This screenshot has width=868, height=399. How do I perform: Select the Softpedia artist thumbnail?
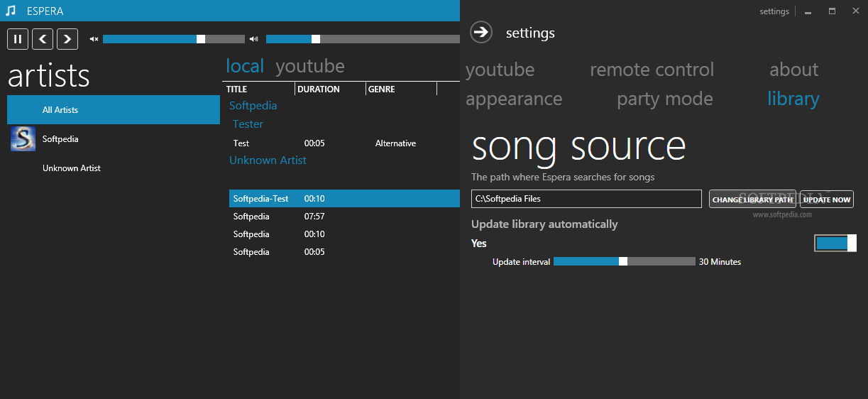[23, 139]
